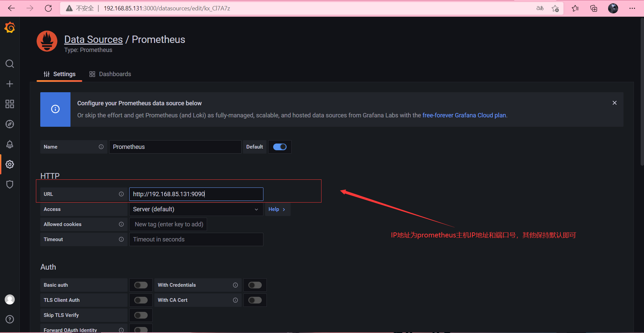644x333 pixels.
Task: Toggle the Forward OAuth Identity switch
Action: tap(141, 330)
